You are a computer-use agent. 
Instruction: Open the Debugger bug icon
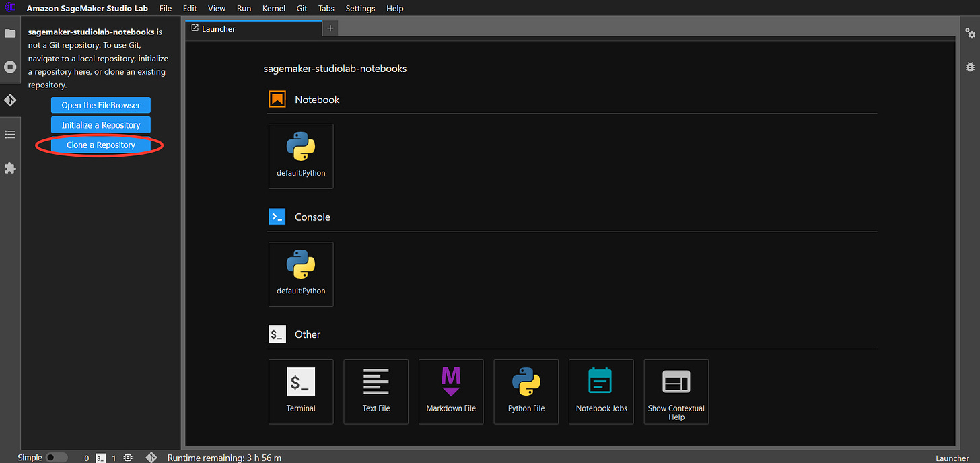970,67
